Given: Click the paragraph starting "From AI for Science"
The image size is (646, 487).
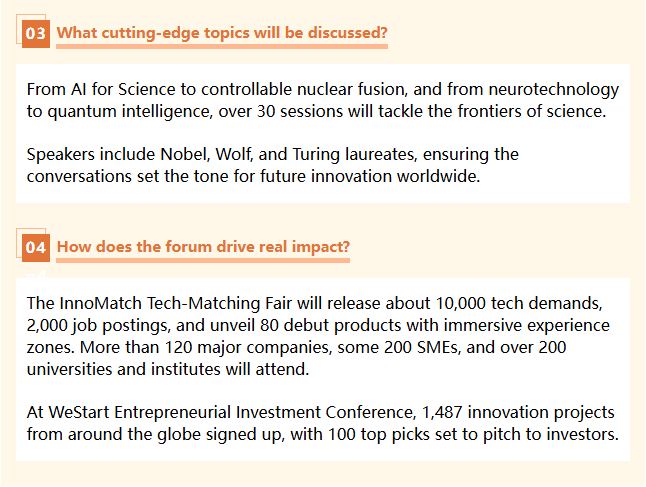Looking at the screenshot, I should point(323,100).
